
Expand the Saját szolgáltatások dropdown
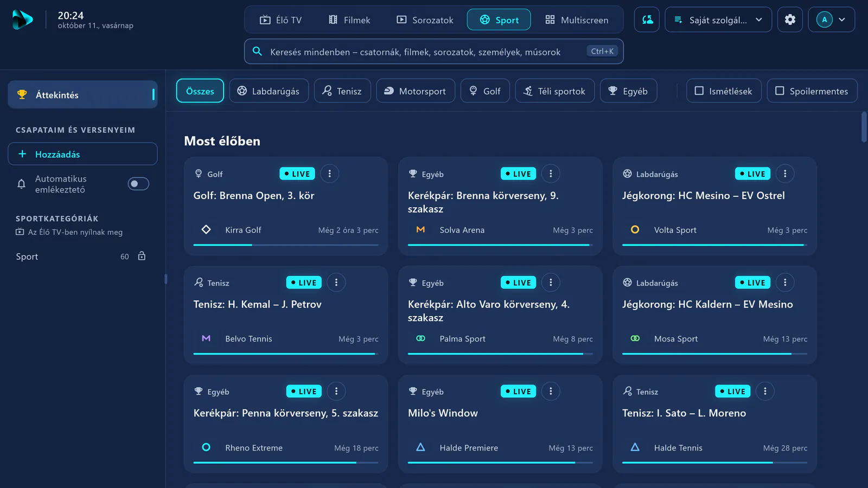[x=718, y=20]
